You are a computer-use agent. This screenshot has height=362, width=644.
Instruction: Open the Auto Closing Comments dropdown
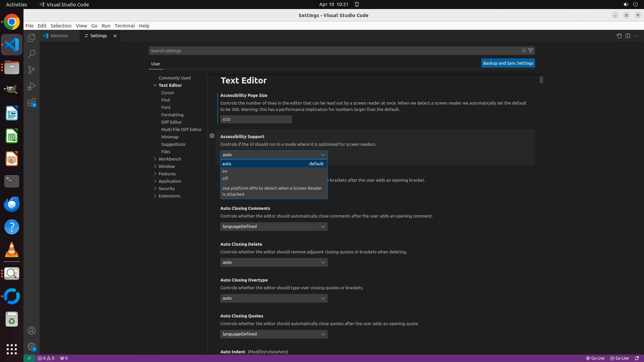tap(274, 227)
